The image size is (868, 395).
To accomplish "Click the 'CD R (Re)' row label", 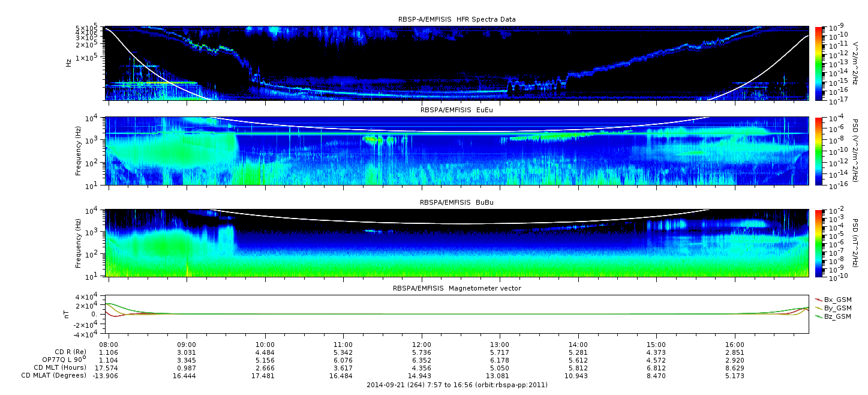I will pyautogui.click(x=70, y=352).
